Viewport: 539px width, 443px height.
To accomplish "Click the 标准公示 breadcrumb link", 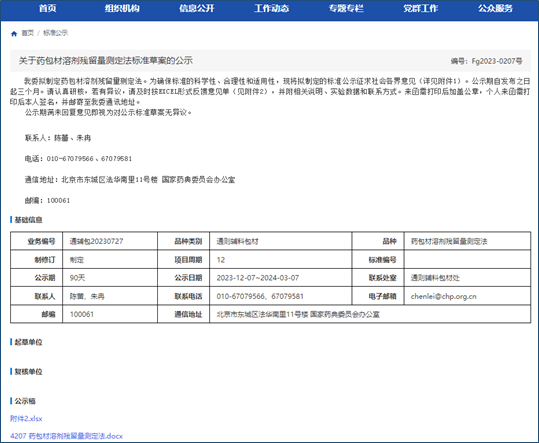I will pos(55,33).
